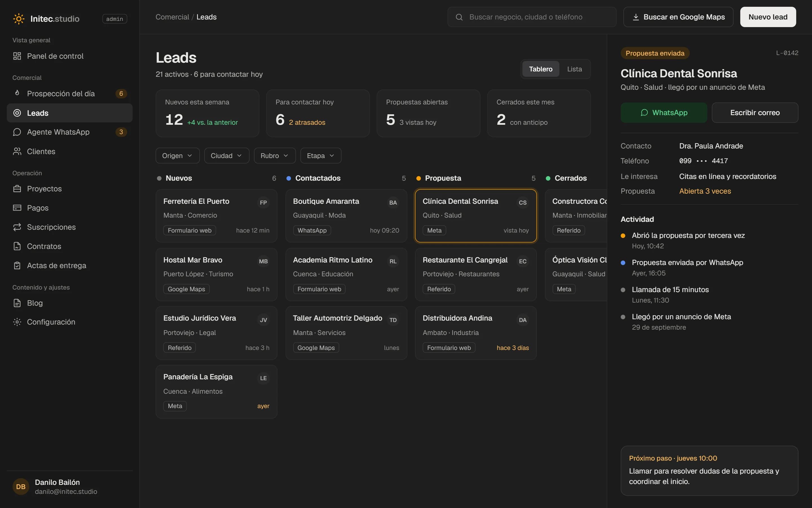This screenshot has width=812, height=508.
Task: Open the Panadería La Espiga lead card
Action: (x=217, y=391)
